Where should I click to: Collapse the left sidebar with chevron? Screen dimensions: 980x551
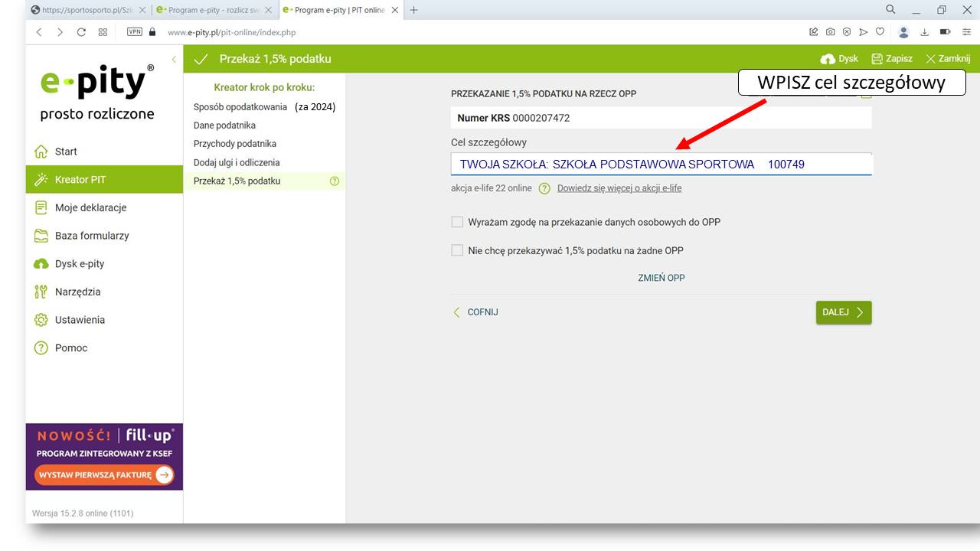click(174, 59)
